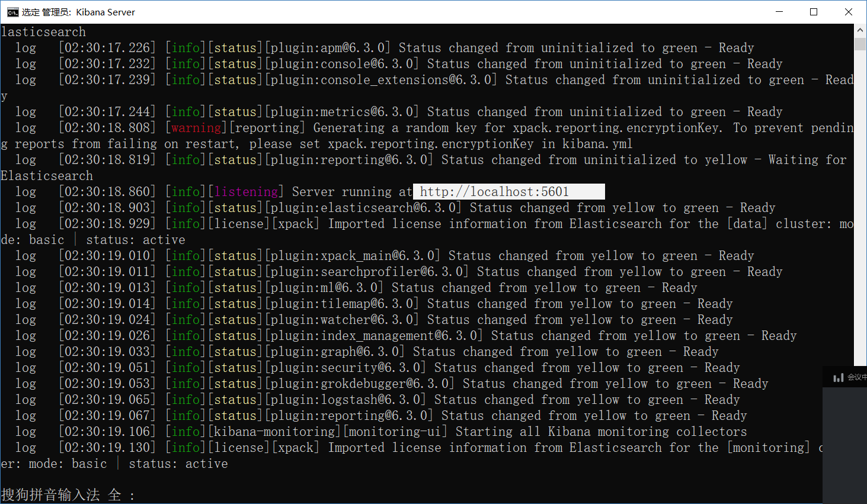Maximize the Kibana Server window

point(814,12)
